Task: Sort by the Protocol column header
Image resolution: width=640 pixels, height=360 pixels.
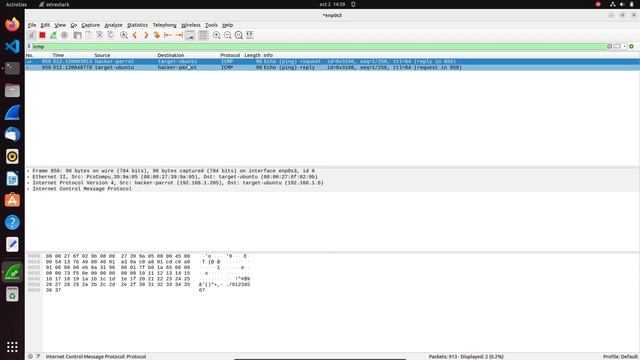Action: point(230,55)
